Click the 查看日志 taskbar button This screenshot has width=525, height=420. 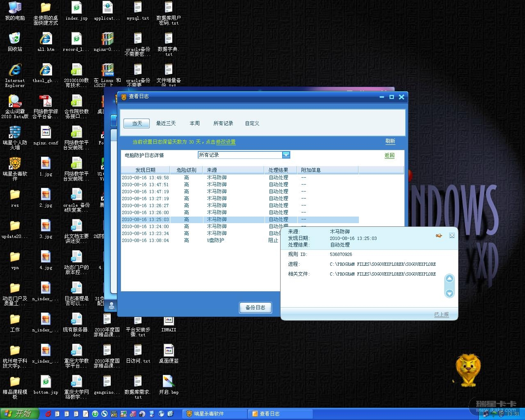280,414
